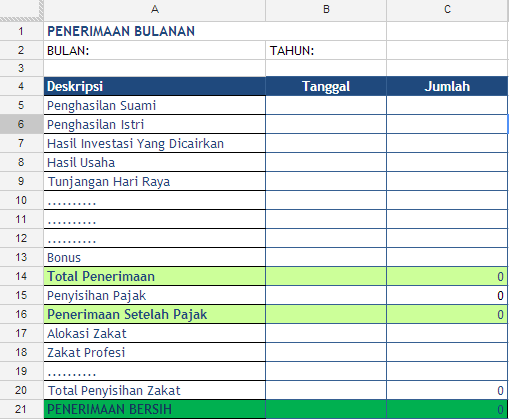Click the TAHUN: cell
This screenshot has width=509, height=419.
click(326, 51)
